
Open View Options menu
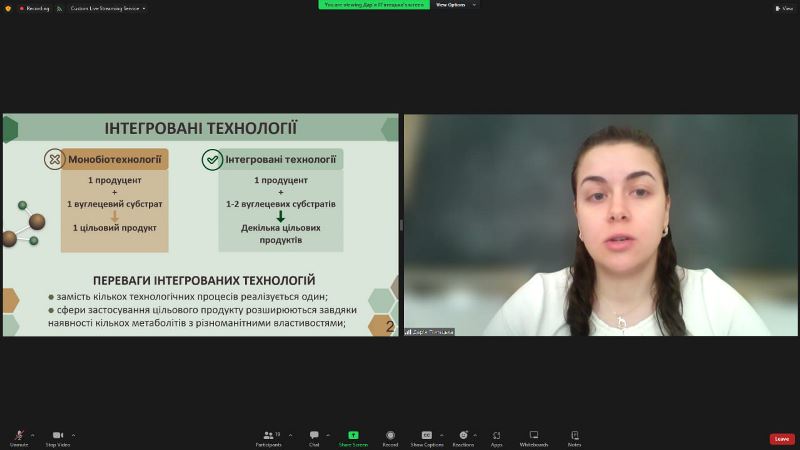(456, 5)
